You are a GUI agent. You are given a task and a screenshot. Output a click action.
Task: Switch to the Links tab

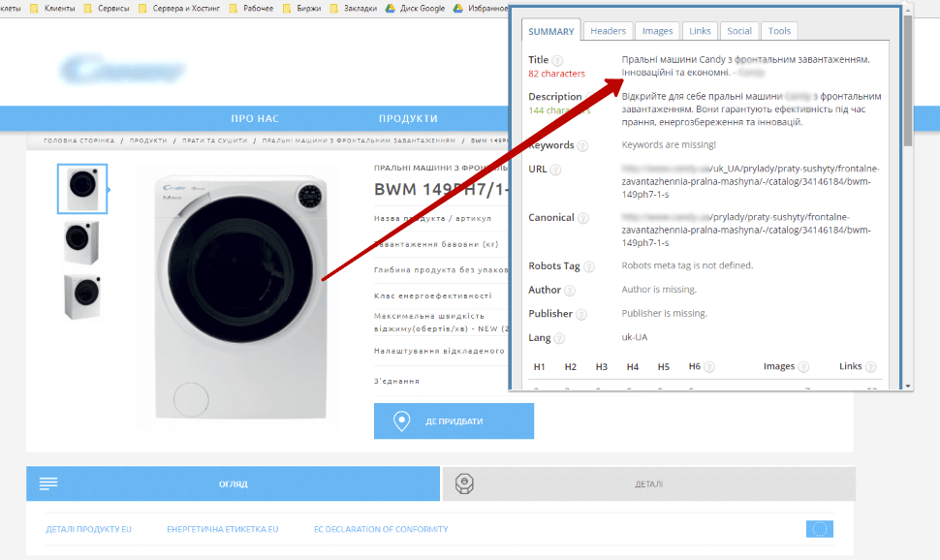tap(700, 31)
